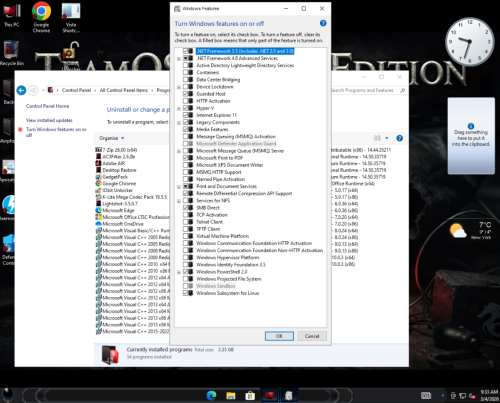The width and height of the screenshot is (500, 403).
Task: Open view options dropdown in Programs and Features
Action: pos(387,138)
